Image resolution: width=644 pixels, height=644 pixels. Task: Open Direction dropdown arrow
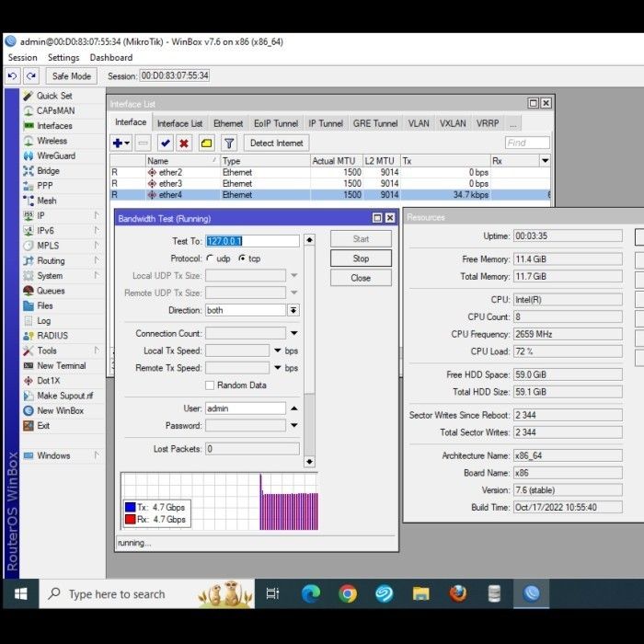coord(293,310)
